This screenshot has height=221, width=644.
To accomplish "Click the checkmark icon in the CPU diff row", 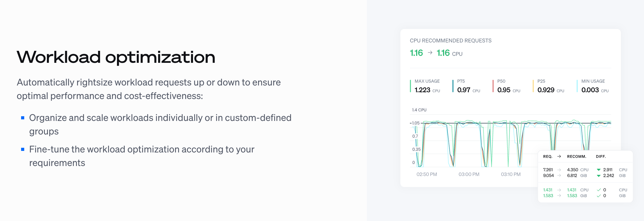I will [599, 190].
